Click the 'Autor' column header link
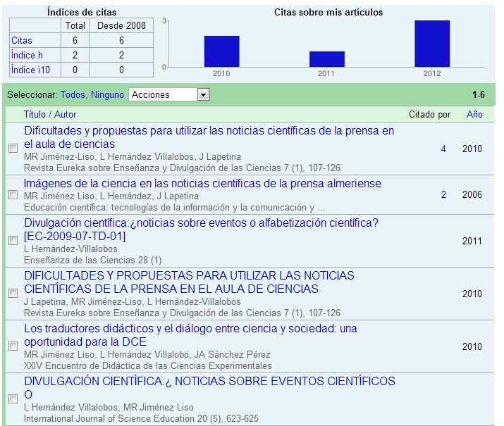504x426 pixels. coord(66,114)
